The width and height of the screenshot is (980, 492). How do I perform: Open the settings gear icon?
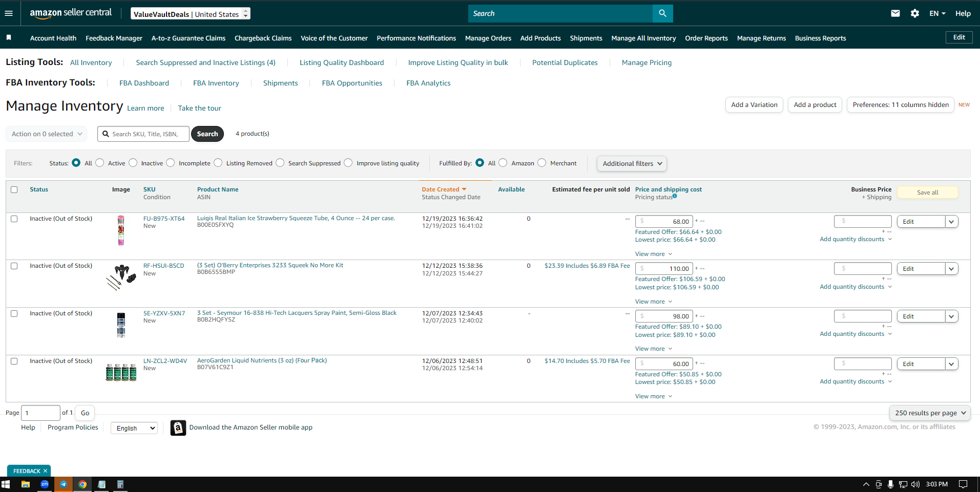click(x=914, y=13)
